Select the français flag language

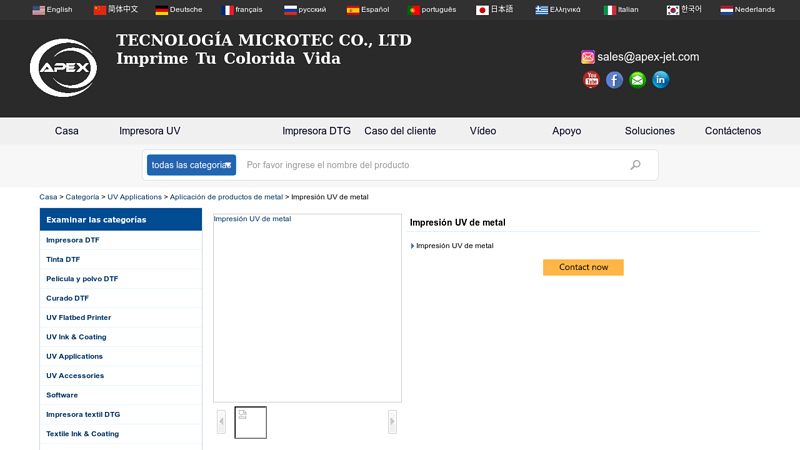tap(242, 10)
